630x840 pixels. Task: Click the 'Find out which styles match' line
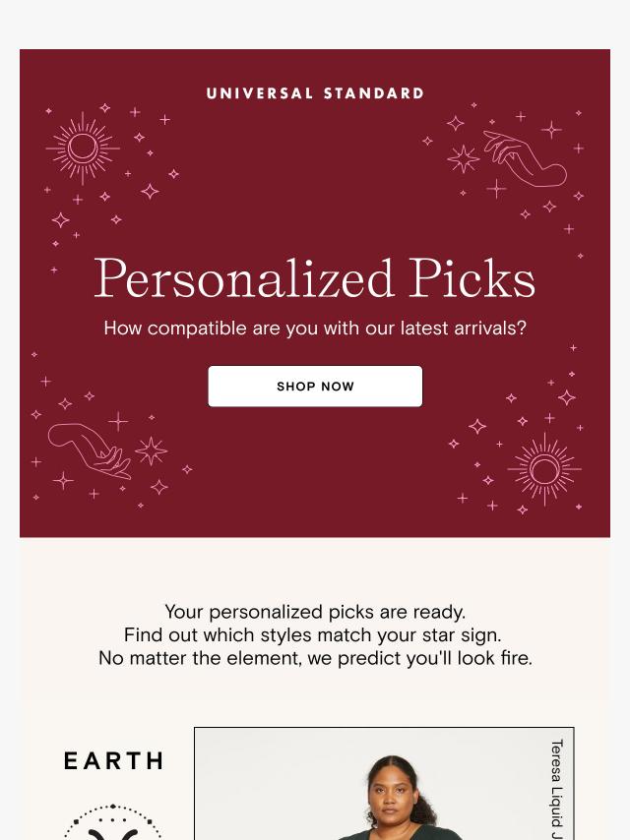(x=313, y=634)
